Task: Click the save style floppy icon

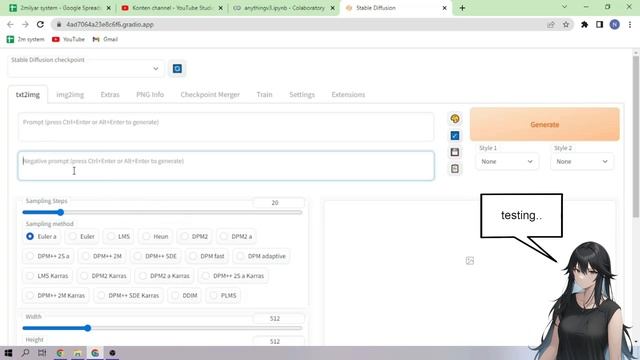Action: (455, 152)
